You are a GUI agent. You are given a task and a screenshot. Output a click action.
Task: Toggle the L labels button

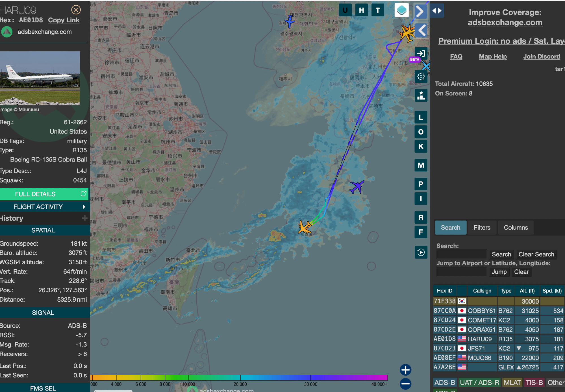[421, 117]
